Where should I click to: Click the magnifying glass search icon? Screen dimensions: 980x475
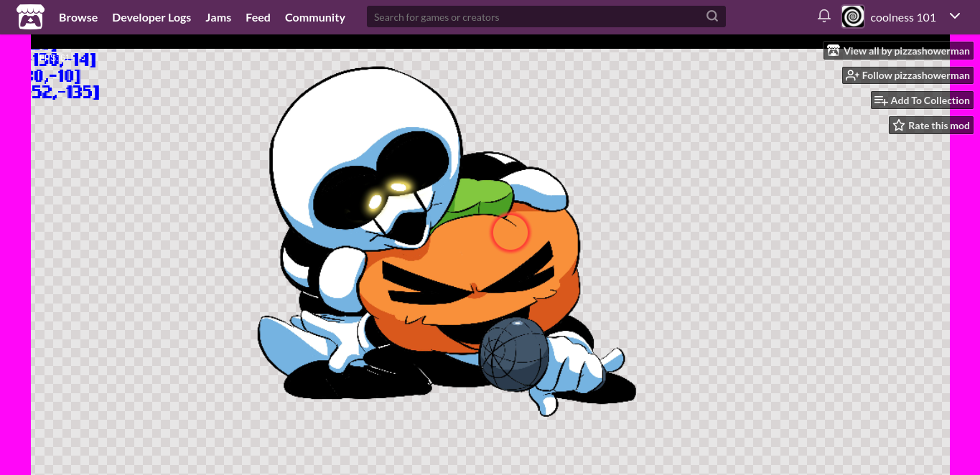tap(712, 17)
